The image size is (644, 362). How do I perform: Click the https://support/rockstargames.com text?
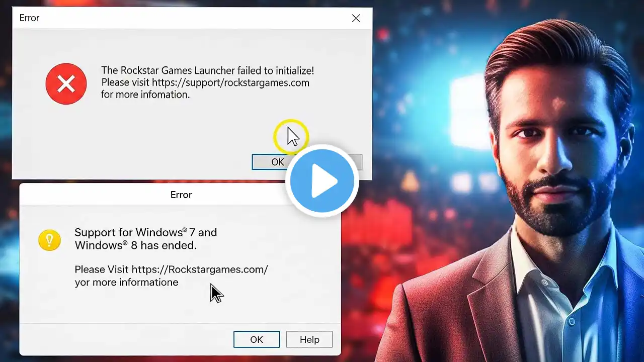click(x=230, y=82)
